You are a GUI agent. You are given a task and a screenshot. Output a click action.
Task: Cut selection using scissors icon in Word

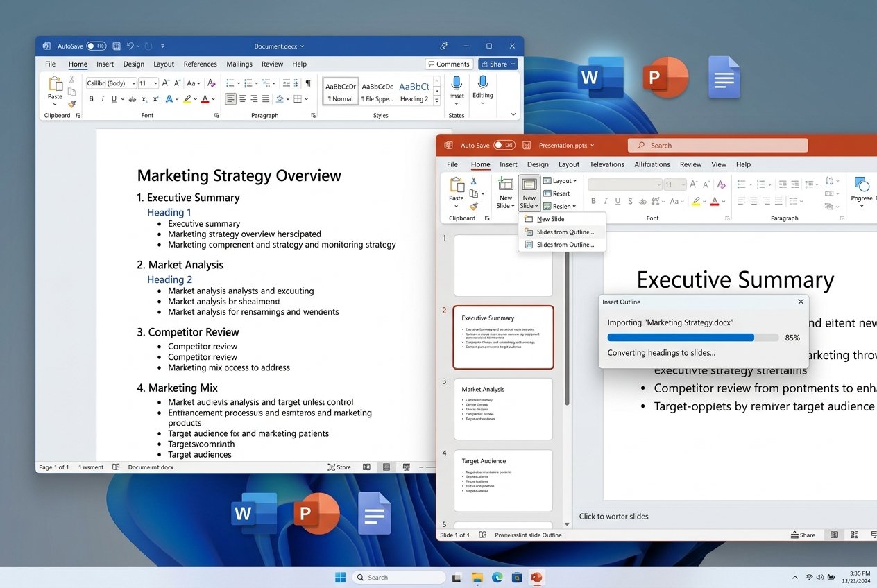point(71,80)
